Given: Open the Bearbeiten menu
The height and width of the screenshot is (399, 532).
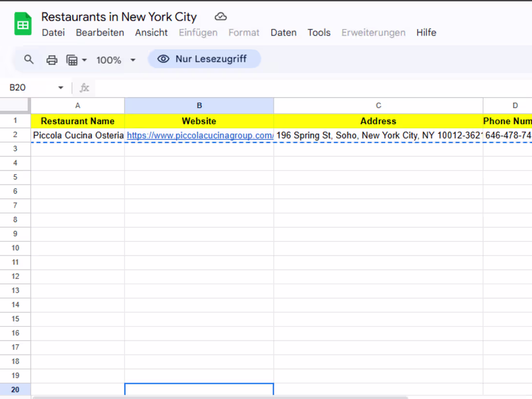Looking at the screenshot, I should (x=100, y=32).
